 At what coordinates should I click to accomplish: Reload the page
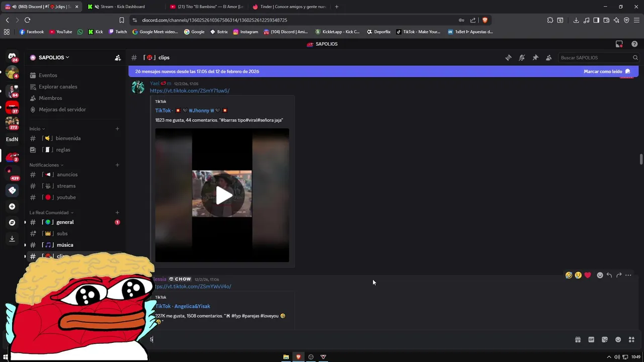click(27, 20)
